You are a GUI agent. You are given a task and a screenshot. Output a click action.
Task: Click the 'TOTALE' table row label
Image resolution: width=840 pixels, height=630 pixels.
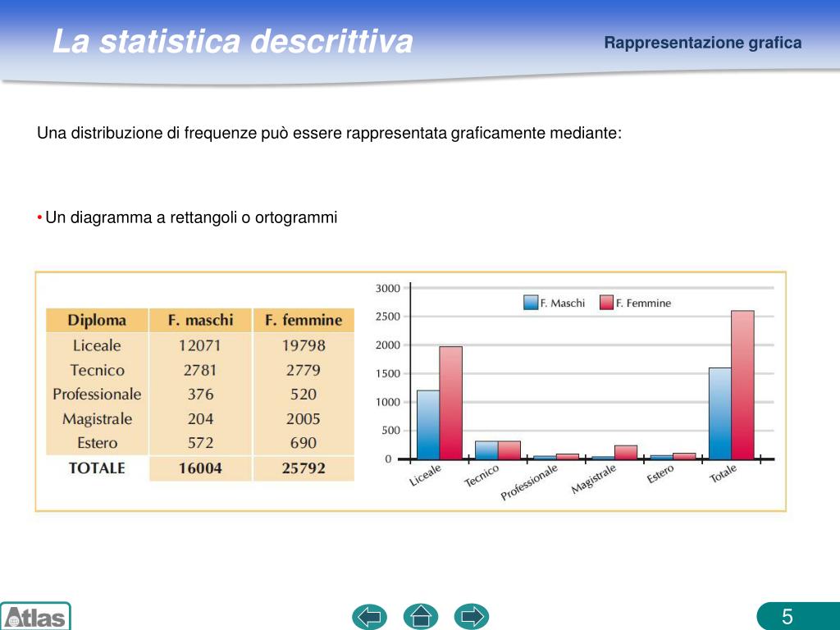pos(97,468)
